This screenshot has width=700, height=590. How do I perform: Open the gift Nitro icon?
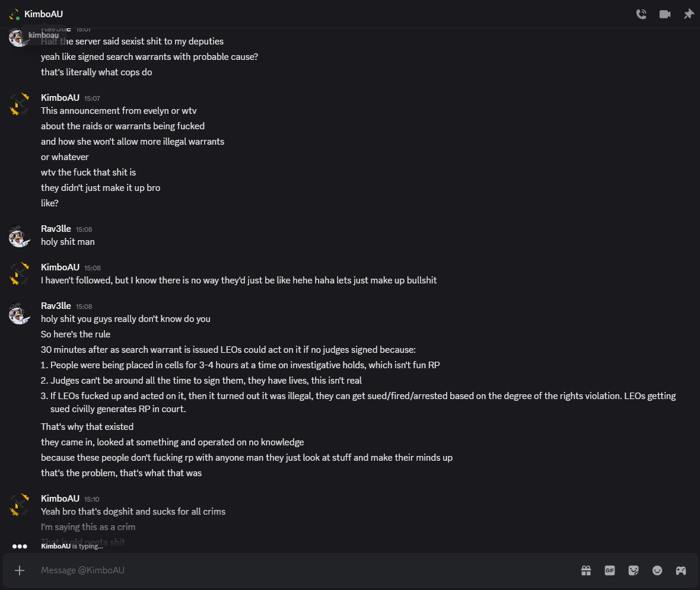pos(586,570)
